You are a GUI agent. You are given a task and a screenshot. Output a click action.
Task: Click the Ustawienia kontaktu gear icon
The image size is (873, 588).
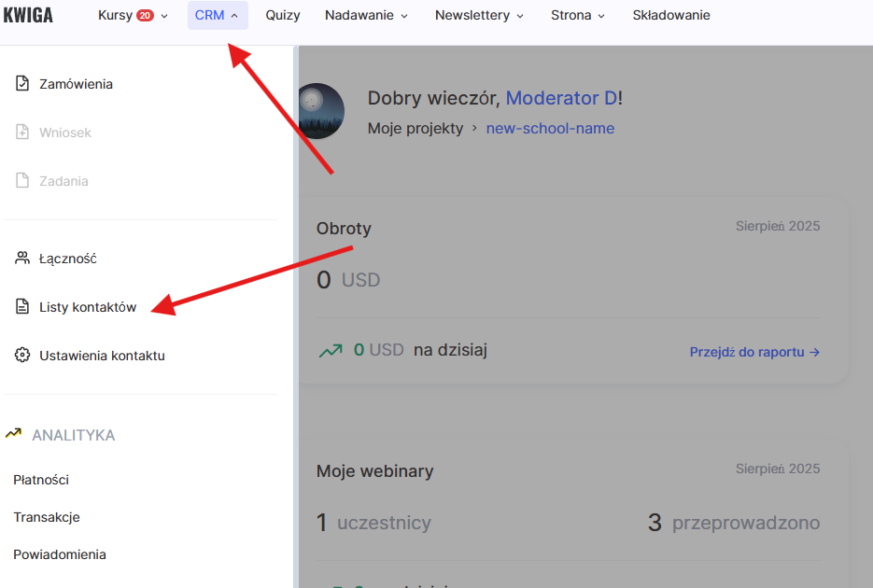(22, 356)
